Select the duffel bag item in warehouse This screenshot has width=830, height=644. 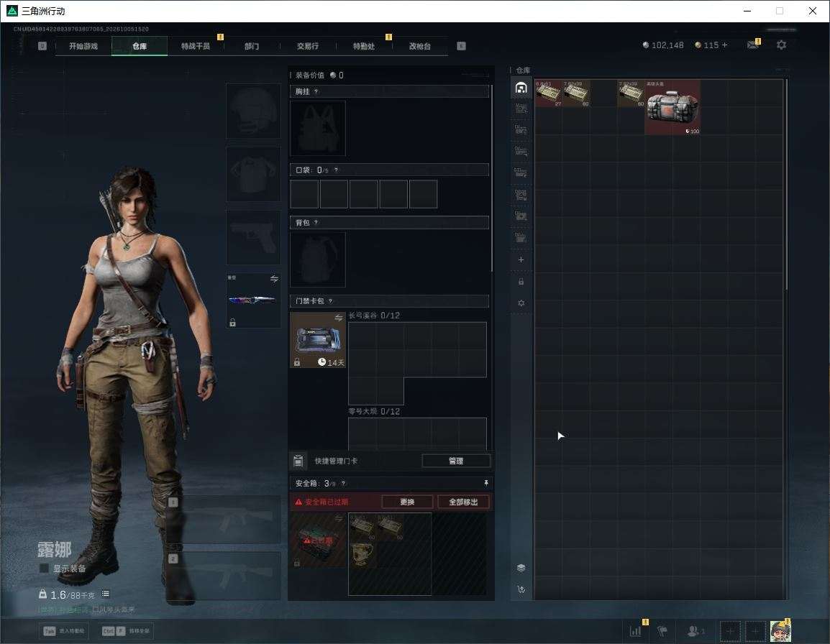672,107
